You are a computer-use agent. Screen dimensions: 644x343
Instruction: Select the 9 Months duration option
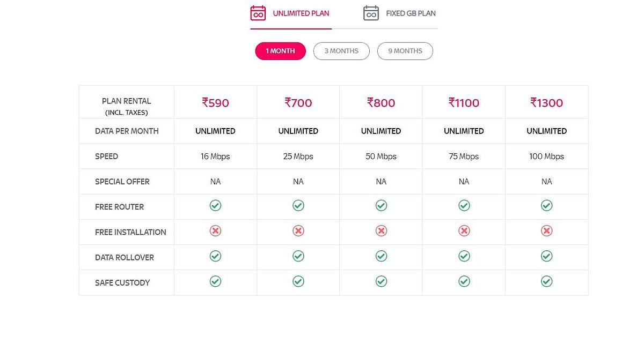(405, 51)
